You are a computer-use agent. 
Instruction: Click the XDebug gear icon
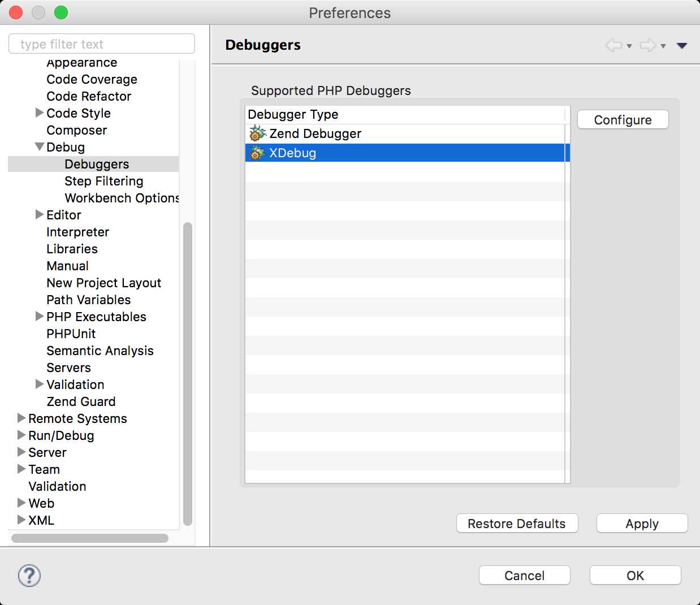tap(257, 153)
